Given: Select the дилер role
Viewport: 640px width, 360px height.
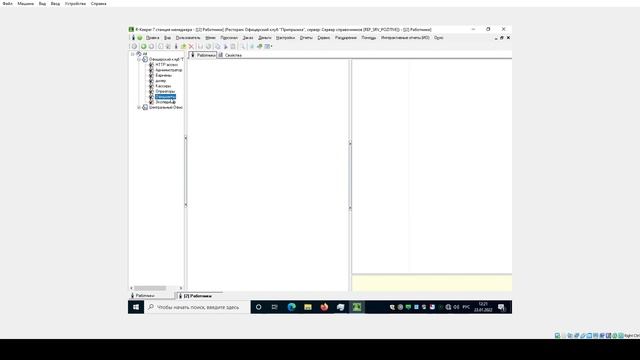Looking at the screenshot, I should (x=160, y=81).
